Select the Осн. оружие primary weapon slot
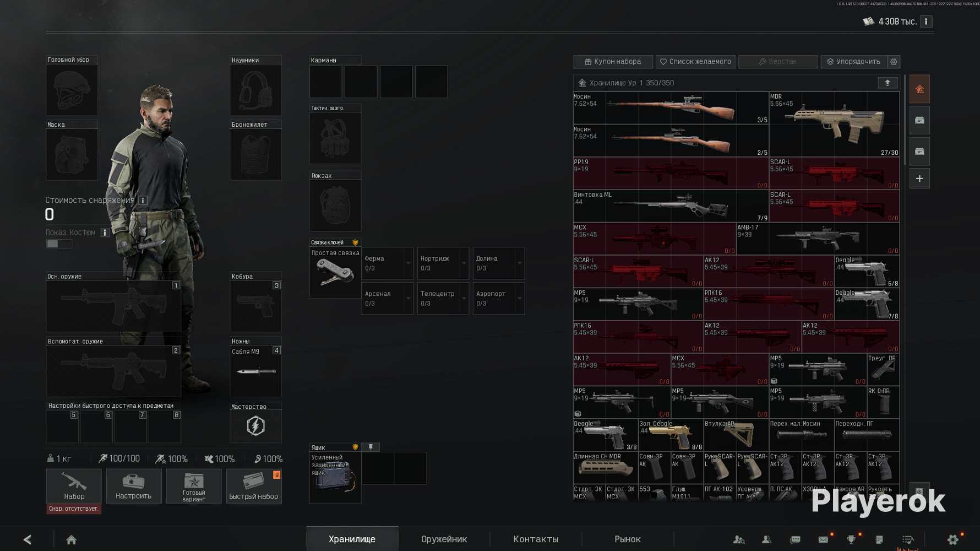The image size is (980, 551). pos(113,306)
